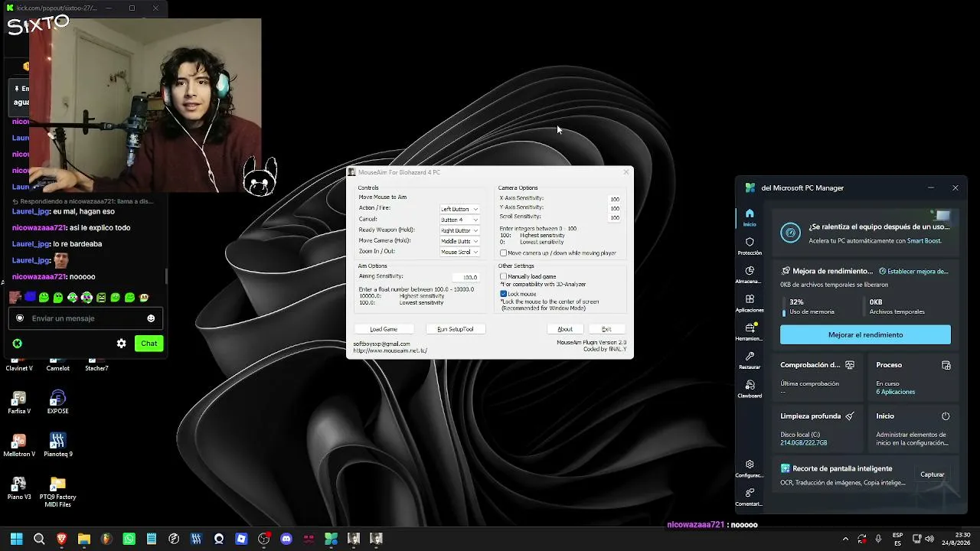Open ESP language indicator in system tray
The height and width of the screenshot is (551, 980).
(898, 539)
